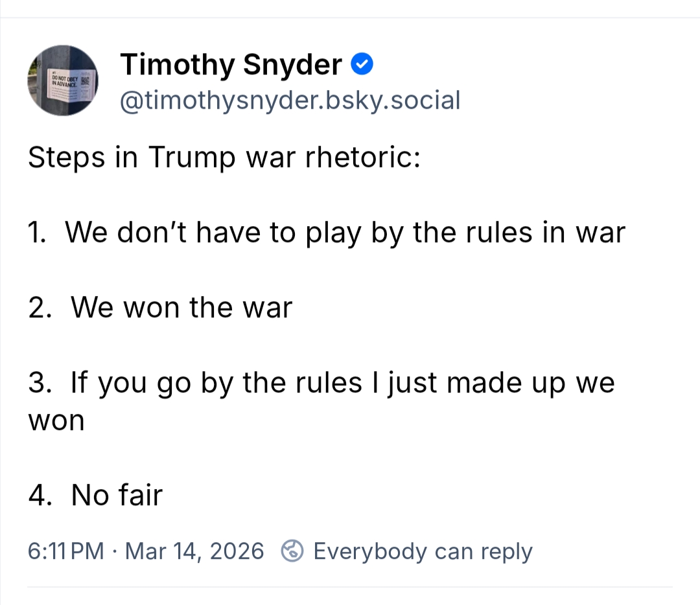The width and height of the screenshot is (700, 605).
Task: Click the 6:11 PM timestamp
Action: (x=65, y=551)
